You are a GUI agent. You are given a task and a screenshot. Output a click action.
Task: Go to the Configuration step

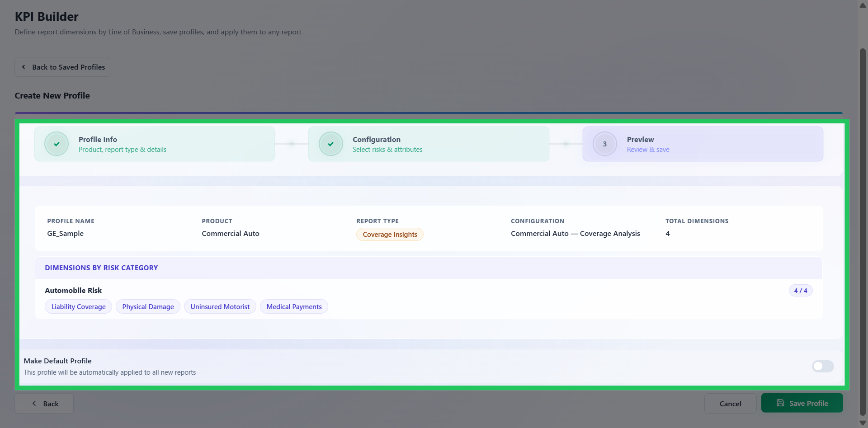click(x=429, y=144)
